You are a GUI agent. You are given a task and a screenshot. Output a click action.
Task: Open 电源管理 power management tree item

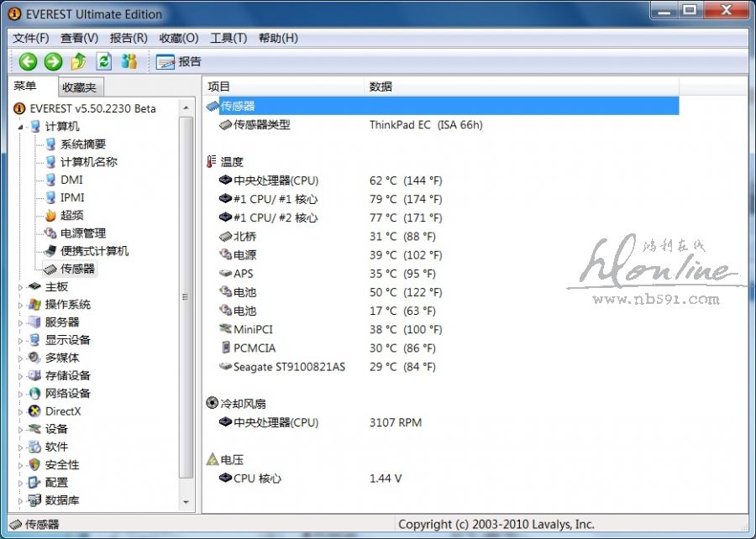pyautogui.click(x=82, y=233)
